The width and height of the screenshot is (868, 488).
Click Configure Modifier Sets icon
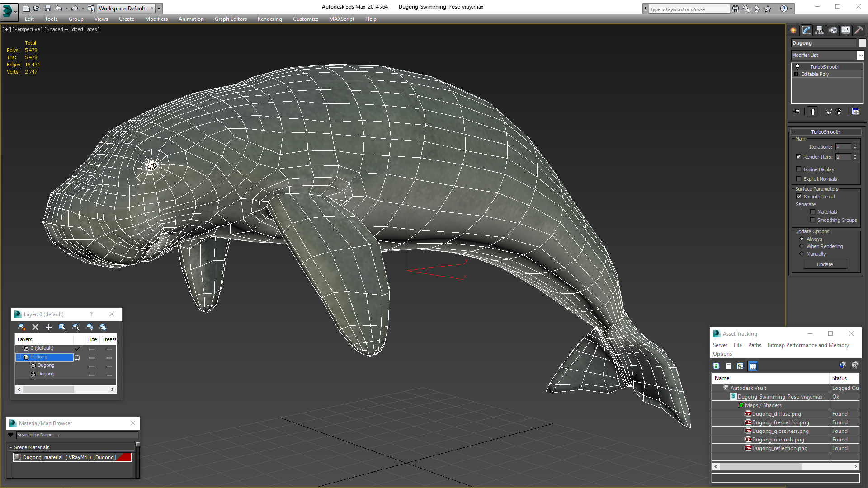coord(855,111)
